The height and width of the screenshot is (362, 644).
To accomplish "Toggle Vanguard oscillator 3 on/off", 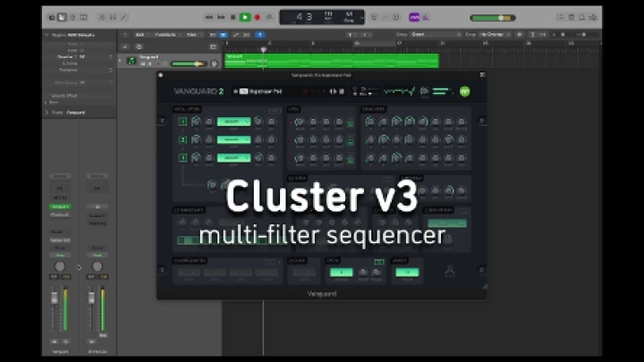I will click(x=182, y=157).
